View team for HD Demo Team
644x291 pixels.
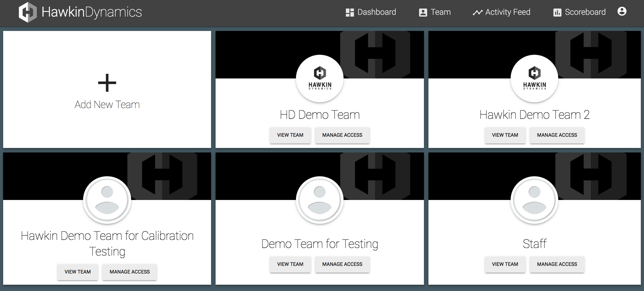click(290, 135)
